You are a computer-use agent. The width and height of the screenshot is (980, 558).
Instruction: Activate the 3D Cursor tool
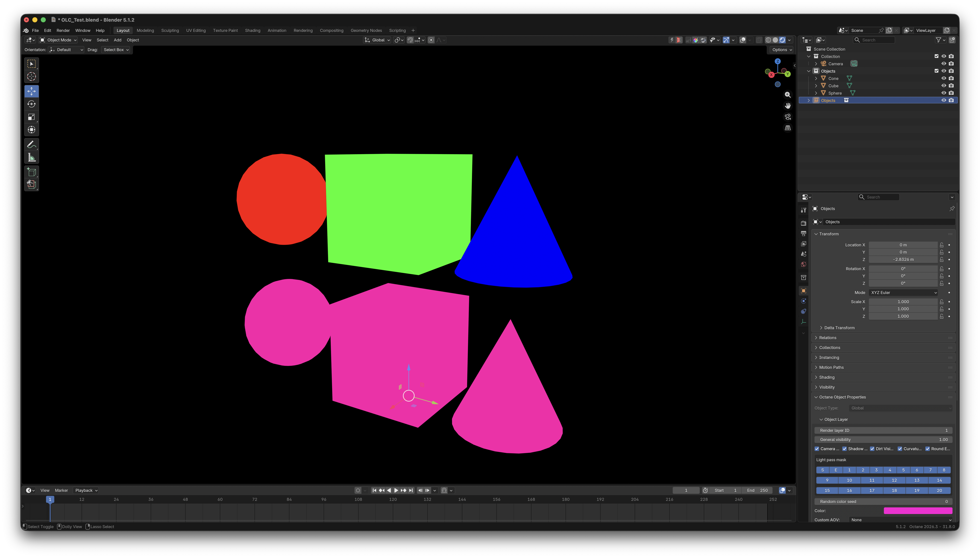31,77
